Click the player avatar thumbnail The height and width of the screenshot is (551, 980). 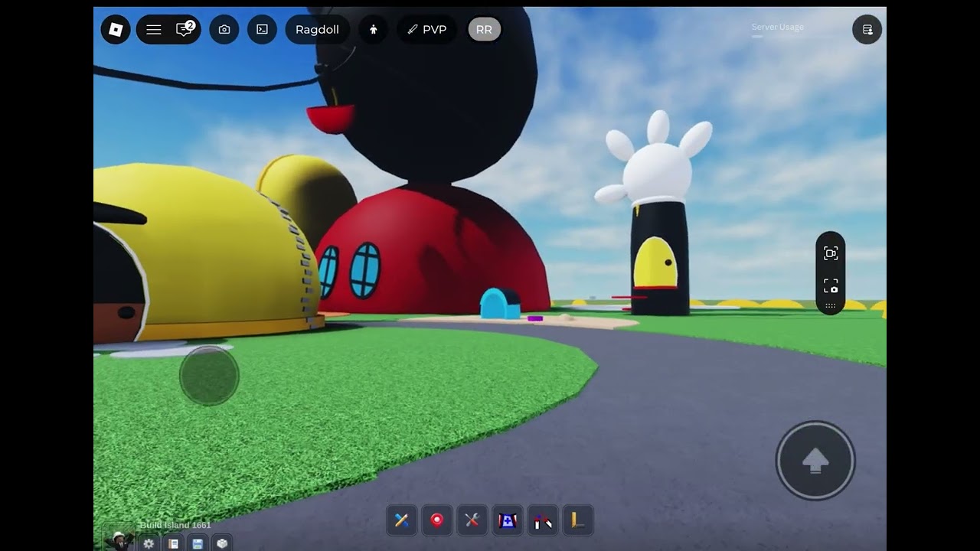tap(119, 537)
